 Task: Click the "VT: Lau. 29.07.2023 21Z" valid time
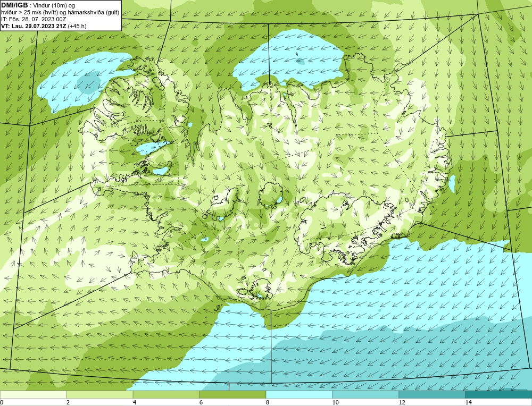tap(34, 26)
